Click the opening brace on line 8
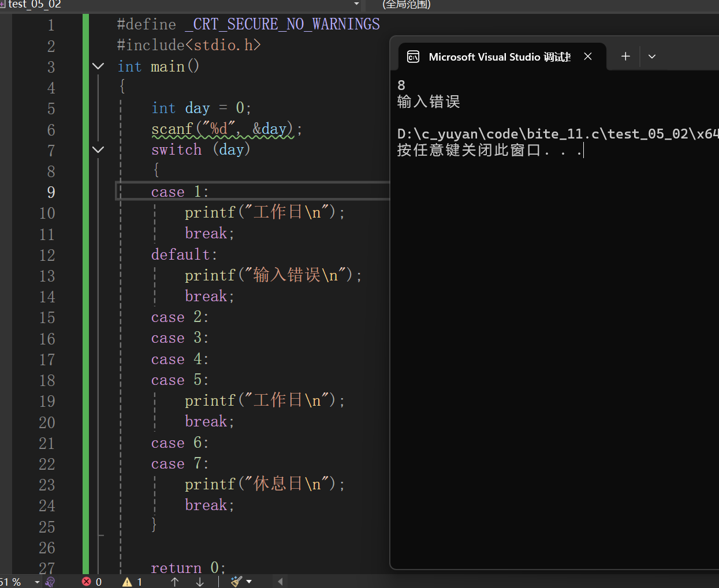The height and width of the screenshot is (588, 719). click(x=155, y=170)
